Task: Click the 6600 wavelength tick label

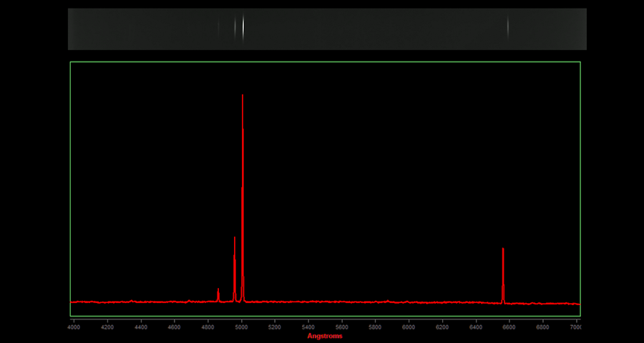Action: click(x=509, y=327)
